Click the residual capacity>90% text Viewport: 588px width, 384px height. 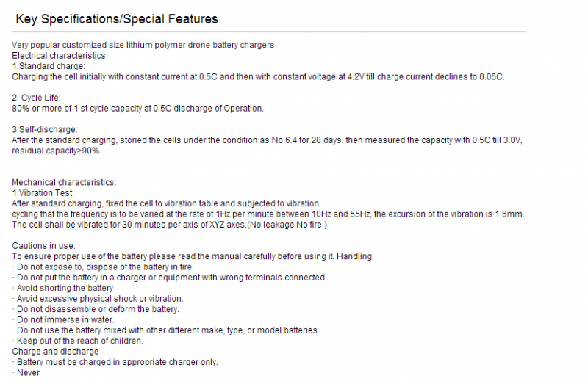(x=57, y=151)
